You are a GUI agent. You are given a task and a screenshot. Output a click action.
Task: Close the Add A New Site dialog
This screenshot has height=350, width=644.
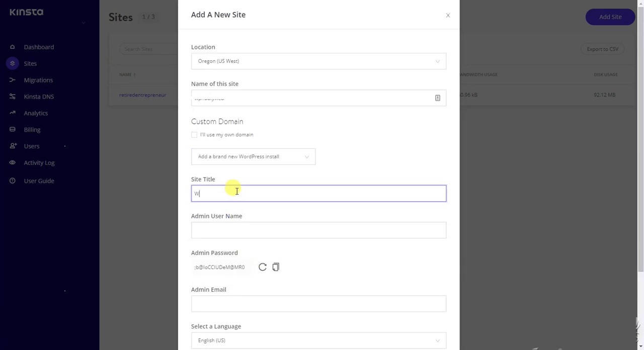pyautogui.click(x=447, y=15)
